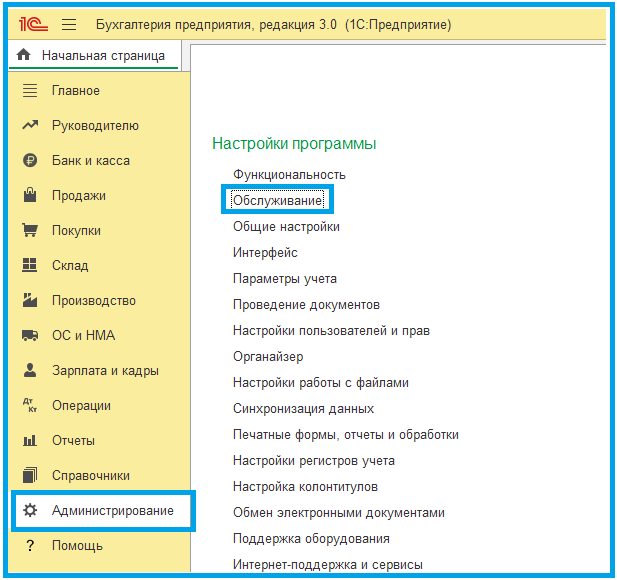Screen dimensions: 617x580
Task: Open the Руководителю section
Action: (x=95, y=126)
